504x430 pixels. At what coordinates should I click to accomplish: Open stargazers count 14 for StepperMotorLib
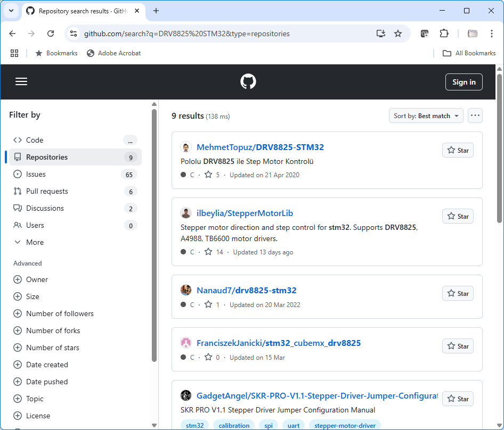[214, 252]
